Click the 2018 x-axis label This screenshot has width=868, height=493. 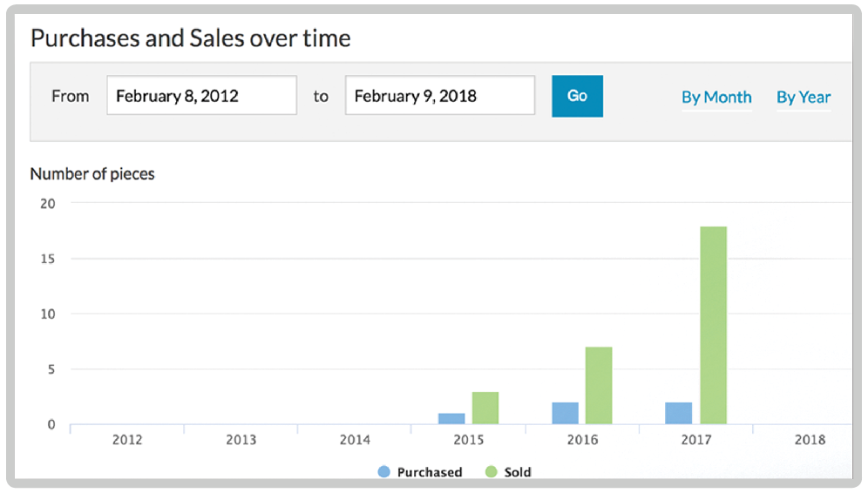click(810, 440)
